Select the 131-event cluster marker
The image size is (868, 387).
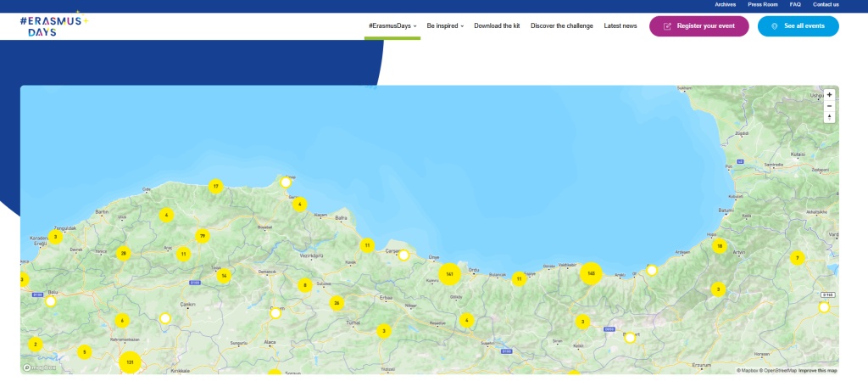pos(130,362)
